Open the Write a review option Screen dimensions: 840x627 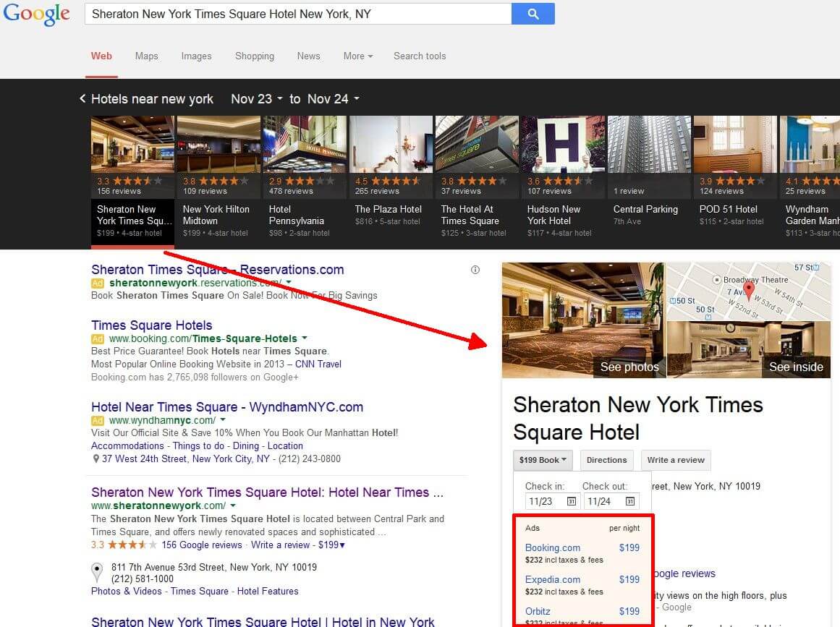point(675,460)
